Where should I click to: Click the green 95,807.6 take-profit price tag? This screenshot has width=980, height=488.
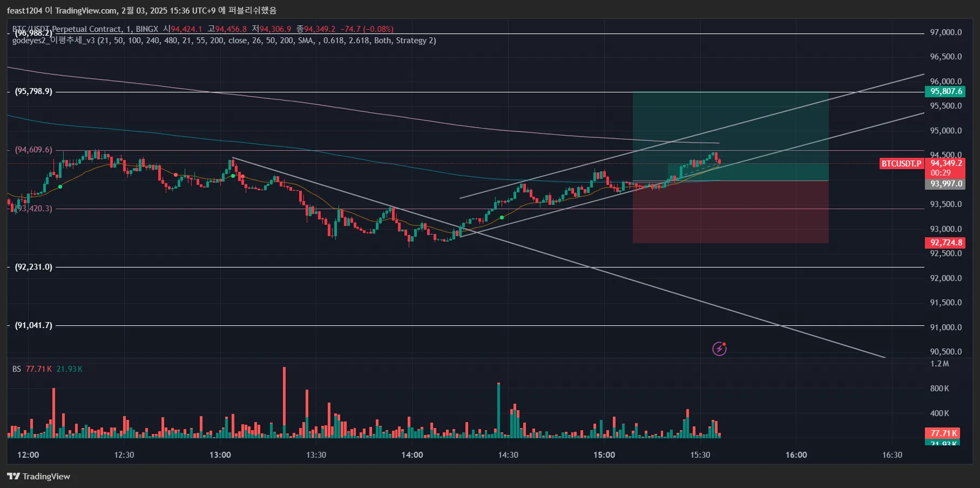pos(946,91)
